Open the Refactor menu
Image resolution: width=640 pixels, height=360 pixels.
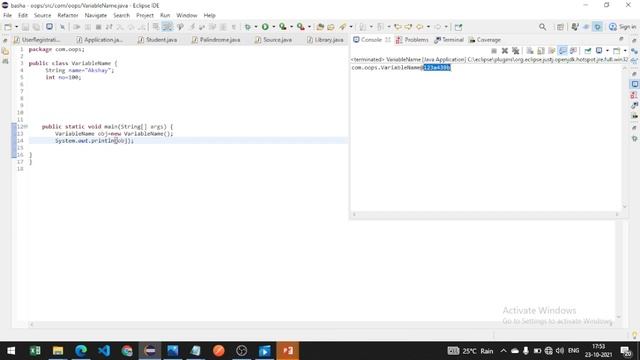[x=68, y=15]
